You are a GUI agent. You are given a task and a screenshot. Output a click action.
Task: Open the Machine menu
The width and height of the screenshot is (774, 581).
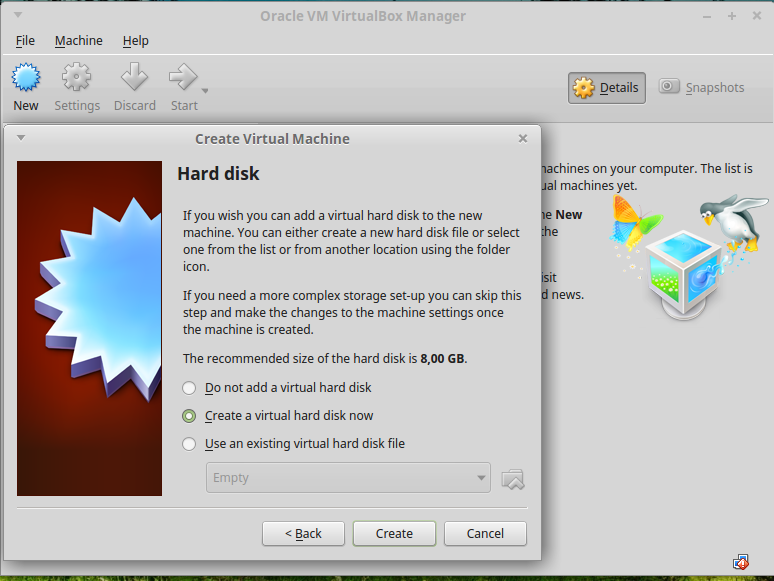[78, 40]
